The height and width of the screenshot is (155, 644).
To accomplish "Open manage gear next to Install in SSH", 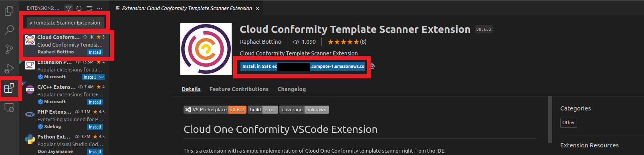I will point(372,66).
